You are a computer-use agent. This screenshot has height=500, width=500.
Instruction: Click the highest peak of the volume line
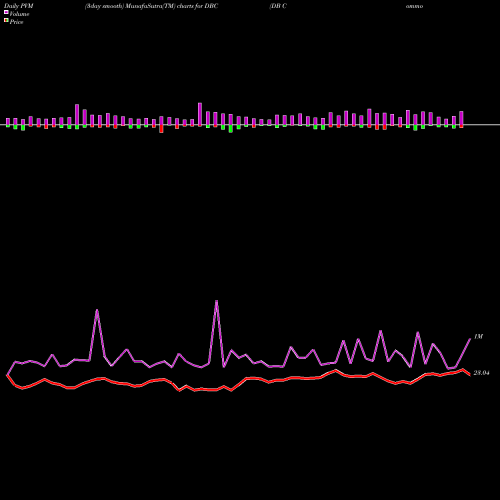click(x=217, y=301)
